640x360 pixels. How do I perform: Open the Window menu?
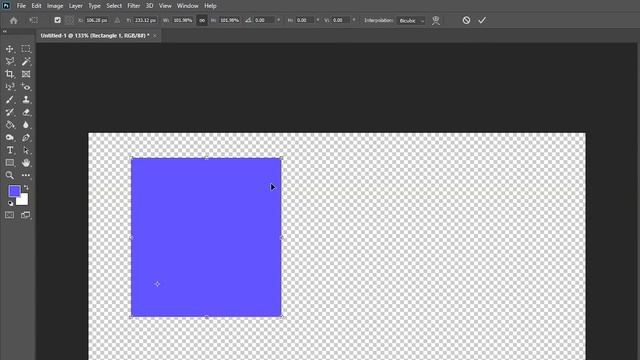tap(187, 6)
